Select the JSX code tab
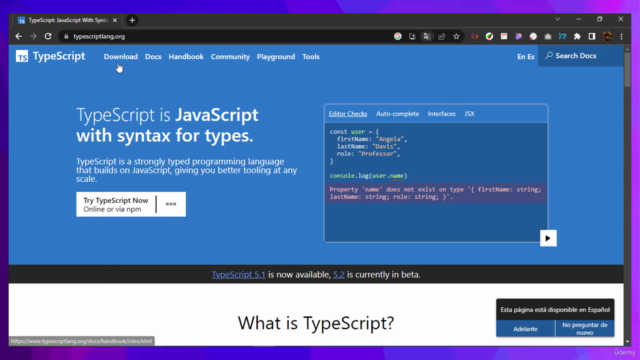The height and width of the screenshot is (360, 640). 469,114
